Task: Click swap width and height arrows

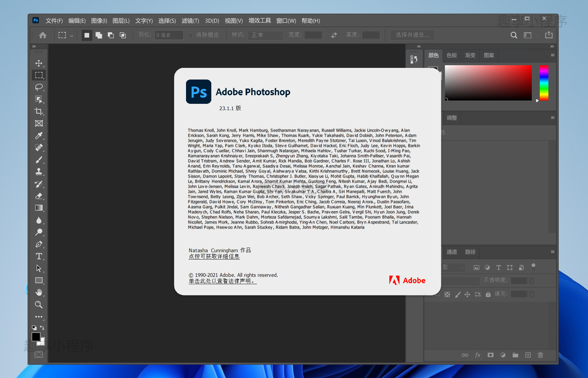Action: click(x=334, y=35)
